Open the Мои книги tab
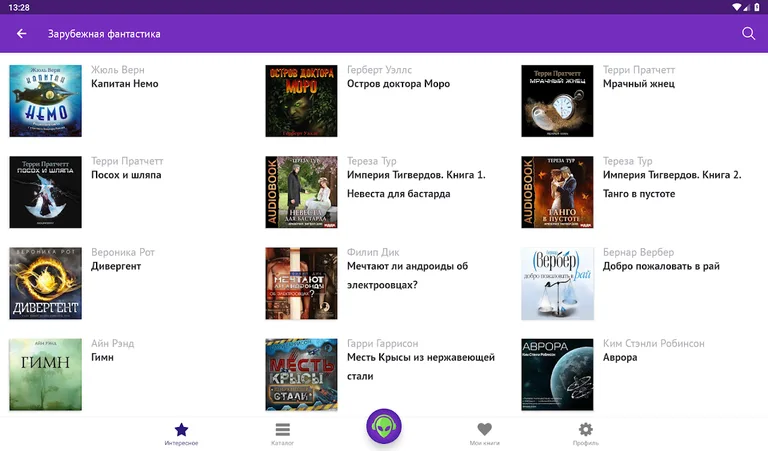768x451 pixels. [484, 433]
